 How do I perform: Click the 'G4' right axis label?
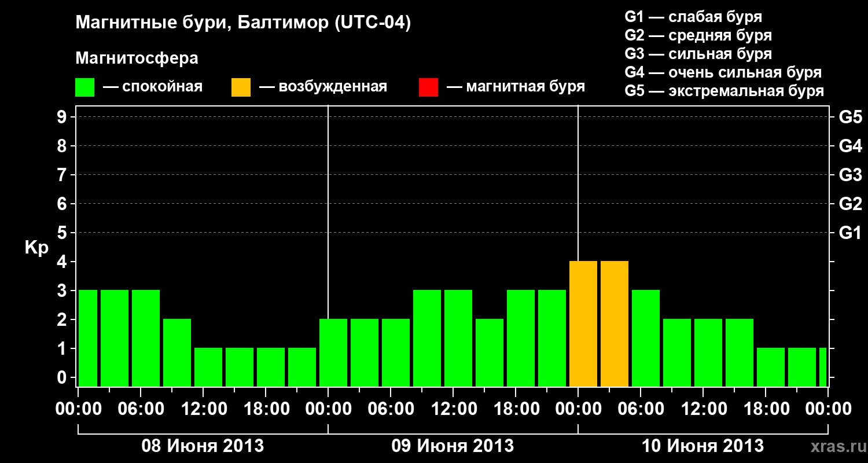[850, 146]
